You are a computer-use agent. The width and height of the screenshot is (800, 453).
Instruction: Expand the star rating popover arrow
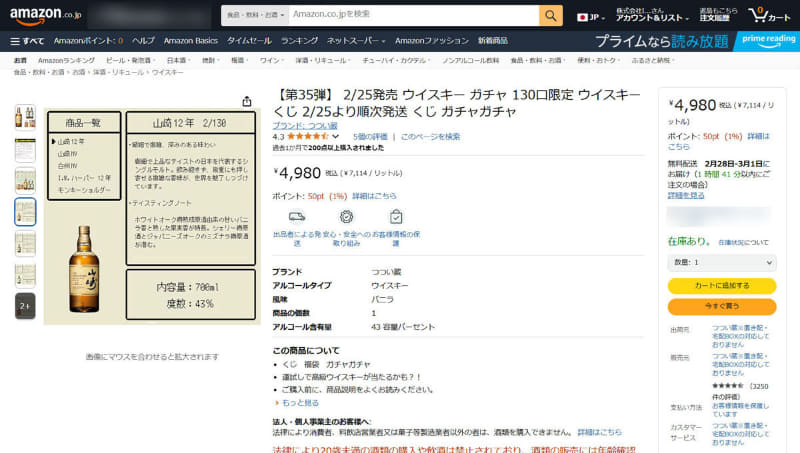[x=336, y=136]
